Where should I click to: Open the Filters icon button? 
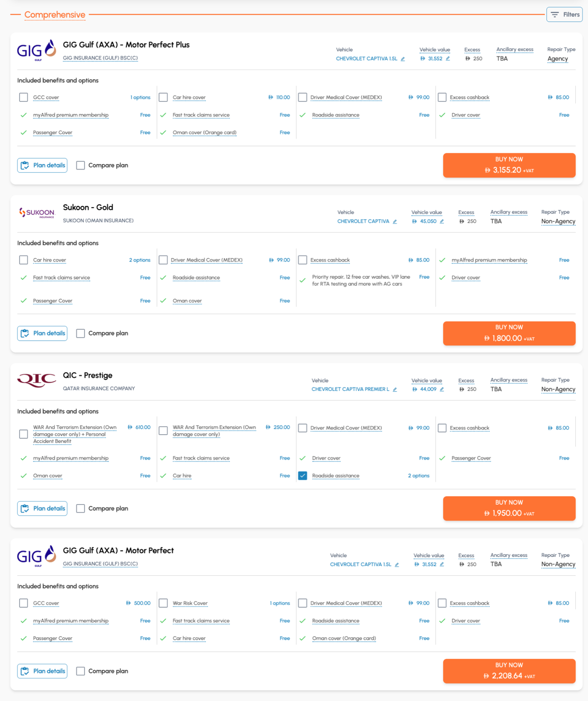coord(564,14)
